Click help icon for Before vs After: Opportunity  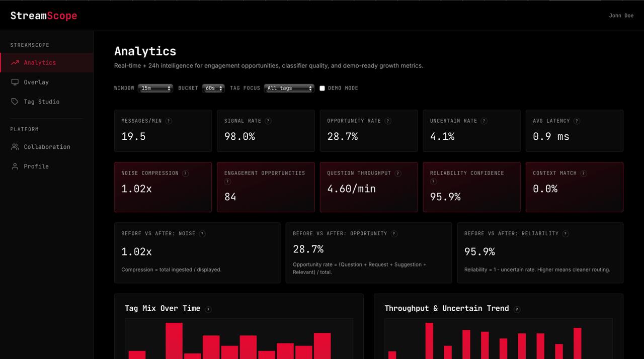click(394, 234)
